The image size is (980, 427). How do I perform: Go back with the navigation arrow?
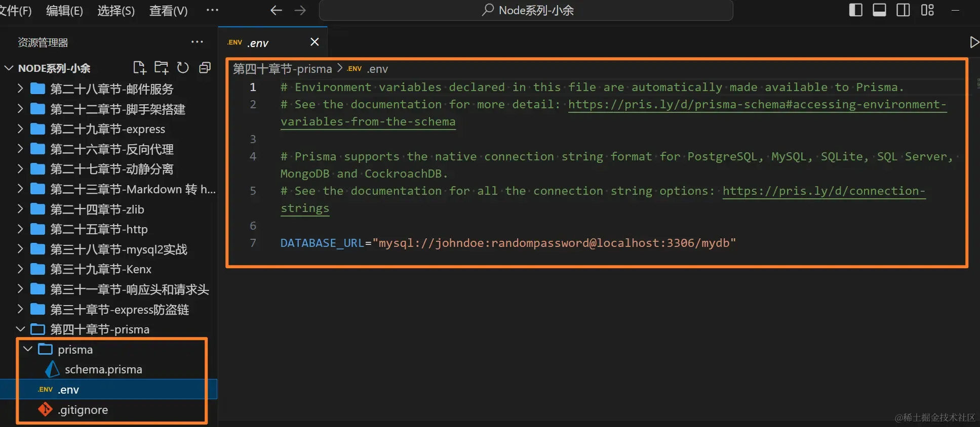click(276, 11)
